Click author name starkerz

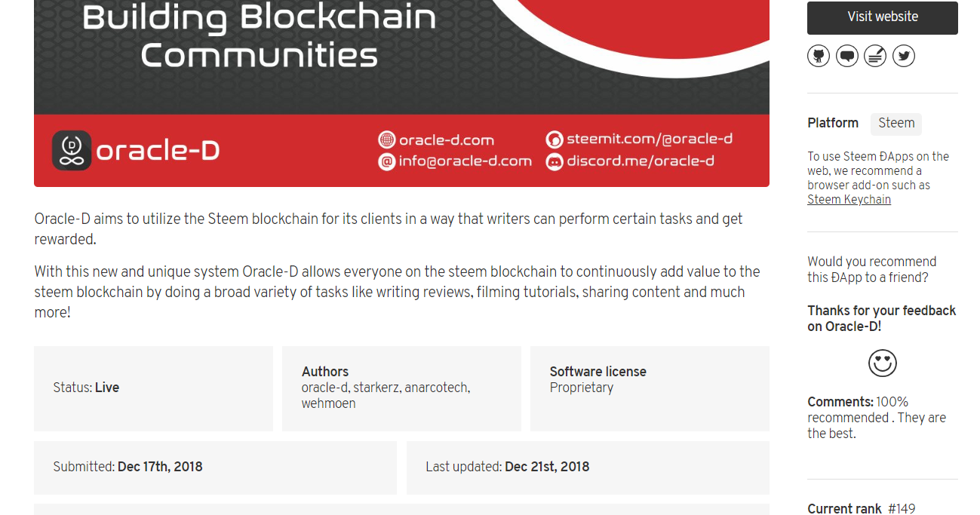[376, 388]
